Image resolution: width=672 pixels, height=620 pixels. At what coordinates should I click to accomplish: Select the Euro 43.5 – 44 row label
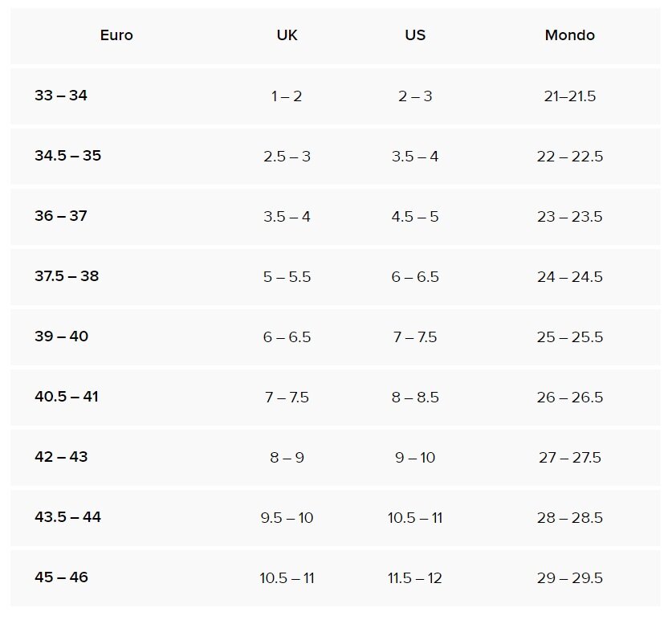pos(67,517)
